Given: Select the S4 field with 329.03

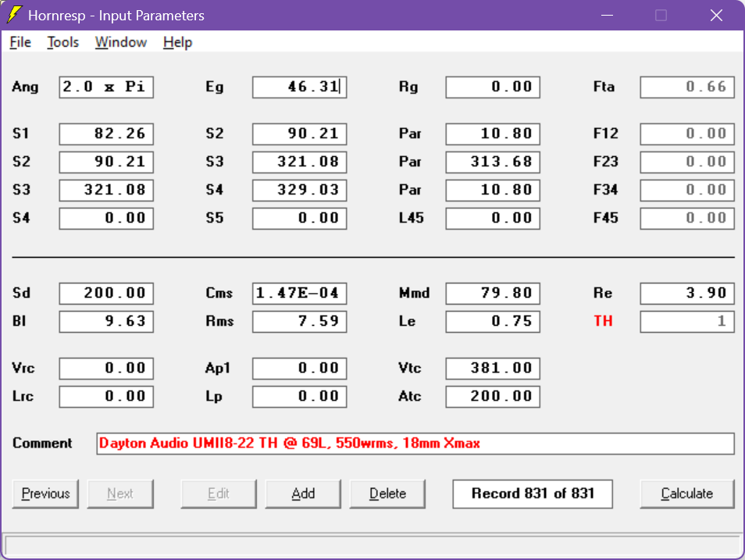Looking at the screenshot, I should [300, 190].
